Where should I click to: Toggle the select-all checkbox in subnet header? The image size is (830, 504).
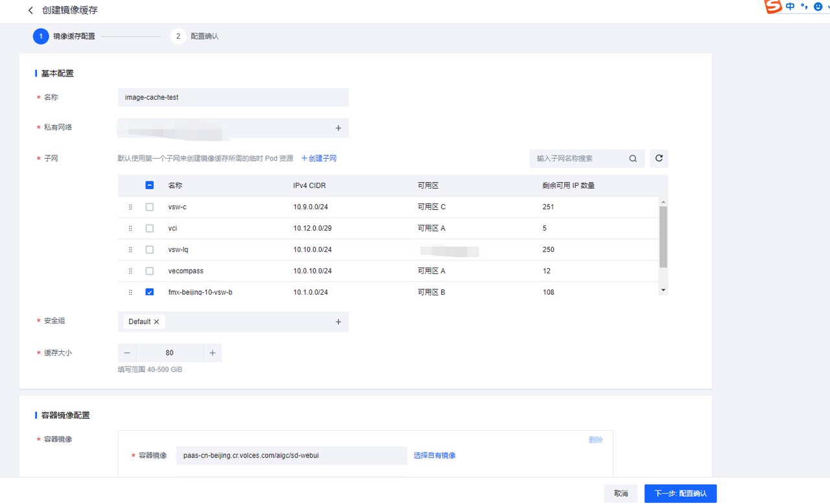pyautogui.click(x=150, y=185)
